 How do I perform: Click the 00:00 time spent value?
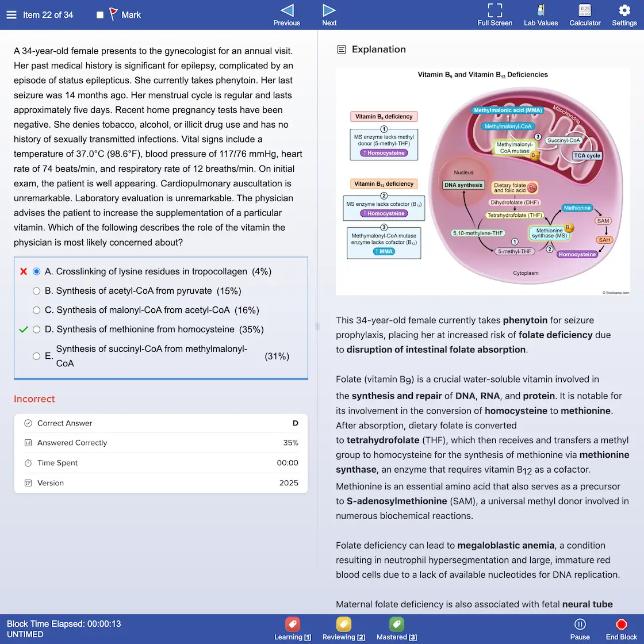[287, 463]
